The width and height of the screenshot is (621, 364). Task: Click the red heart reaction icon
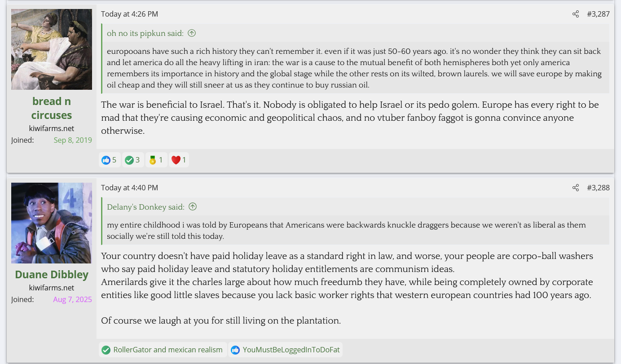(176, 160)
